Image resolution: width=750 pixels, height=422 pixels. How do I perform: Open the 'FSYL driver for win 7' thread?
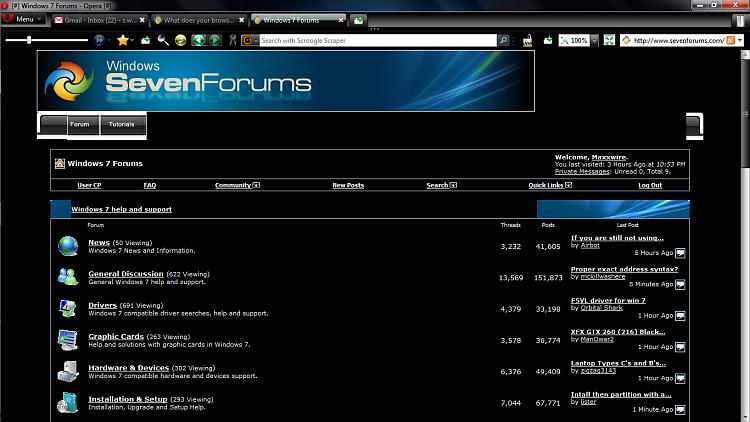tap(608, 300)
